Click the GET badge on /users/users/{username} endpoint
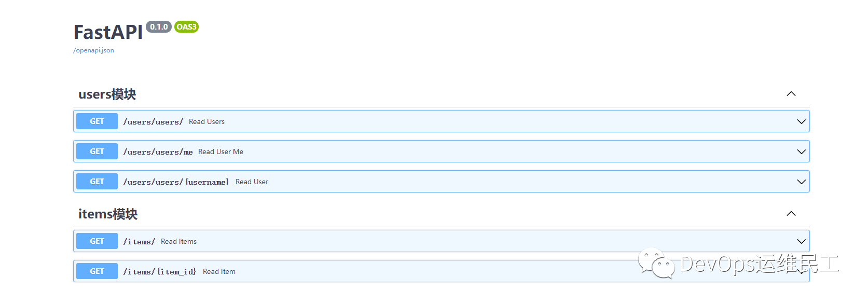The width and height of the screenshot is (868, 304). coord(97,181)
